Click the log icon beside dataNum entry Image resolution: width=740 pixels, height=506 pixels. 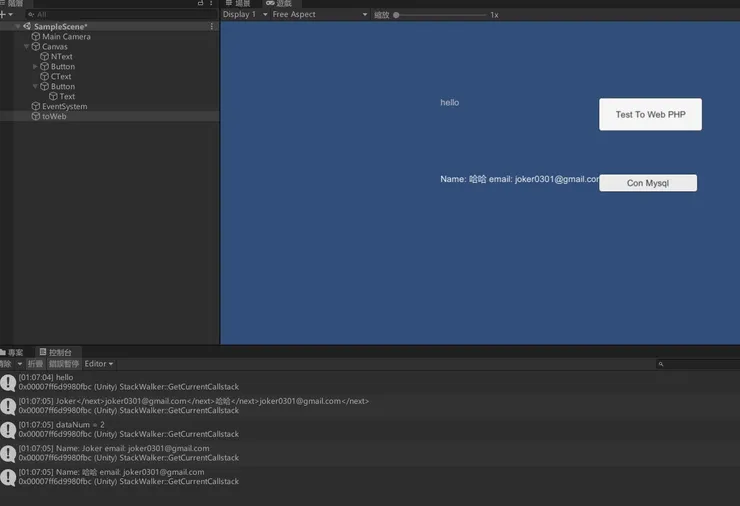(8, 430)
